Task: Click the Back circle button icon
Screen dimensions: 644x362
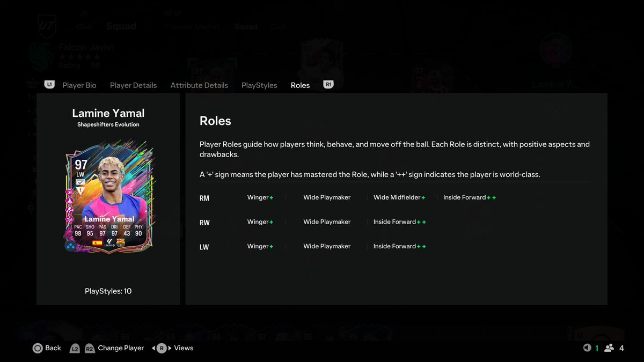Action: pos(38,348)
